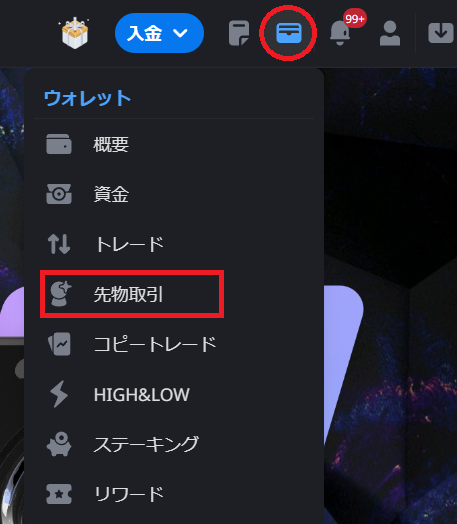Image resolution: width=457 pixels, height=524 pixels.
Task: Select コピートレード menu item
Action: tap(174, 344)
